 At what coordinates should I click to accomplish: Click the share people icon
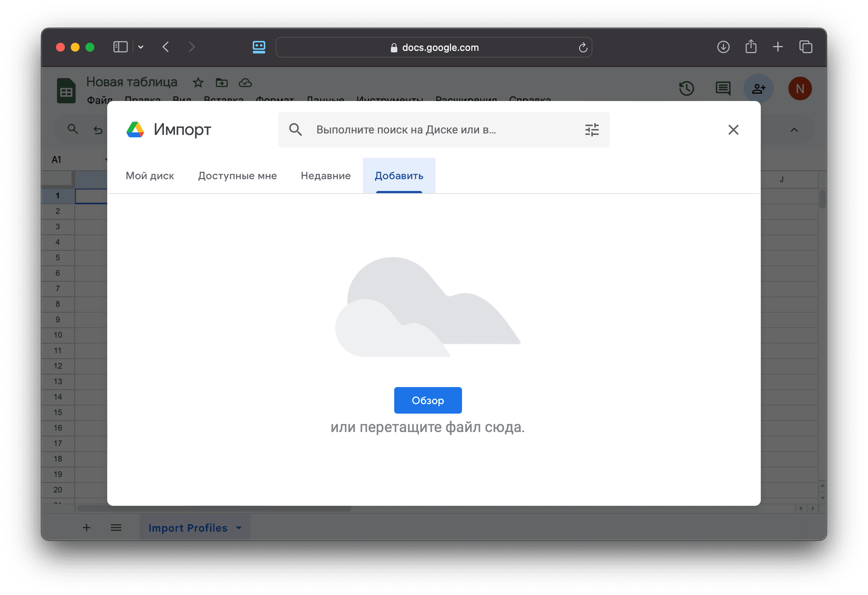(758, 88)
